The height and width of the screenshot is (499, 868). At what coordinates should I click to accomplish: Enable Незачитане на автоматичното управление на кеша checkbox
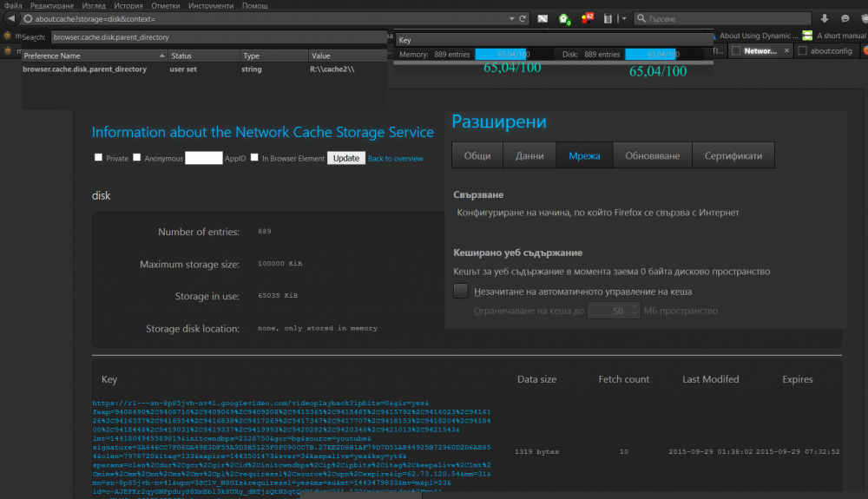[461, 291]
